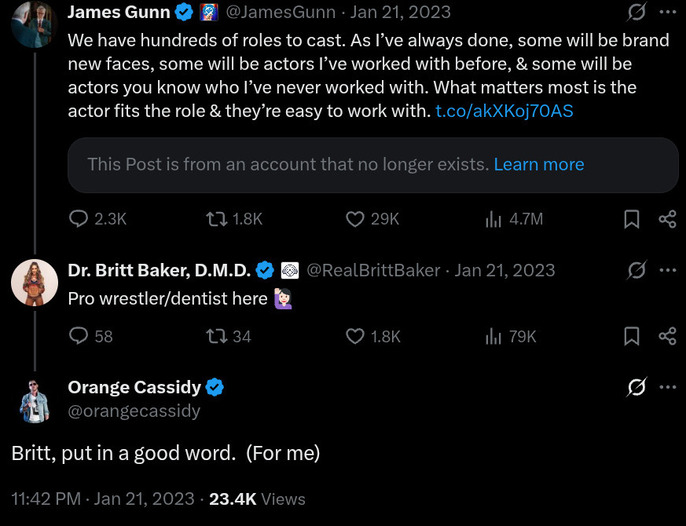
Task: Share Dr. Britt Baker's post
Action: point(667,337)
